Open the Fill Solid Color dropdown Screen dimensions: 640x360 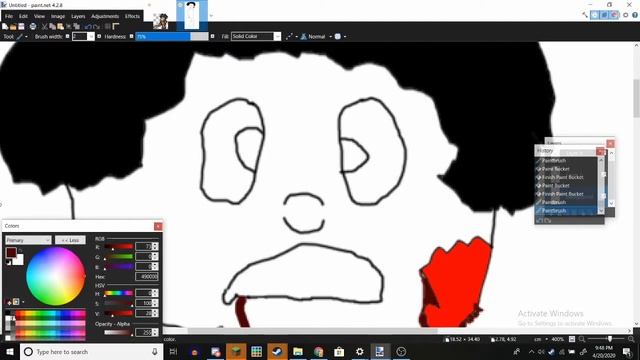coord(256,37)
